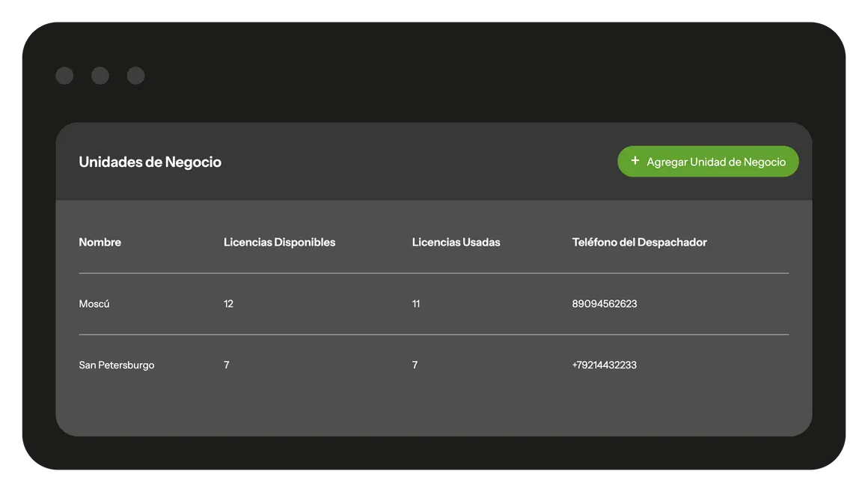Sort by the Nombre column header
Image resolution: width=868 pixels, height=492 pixels.
click(x=100, y=242)
